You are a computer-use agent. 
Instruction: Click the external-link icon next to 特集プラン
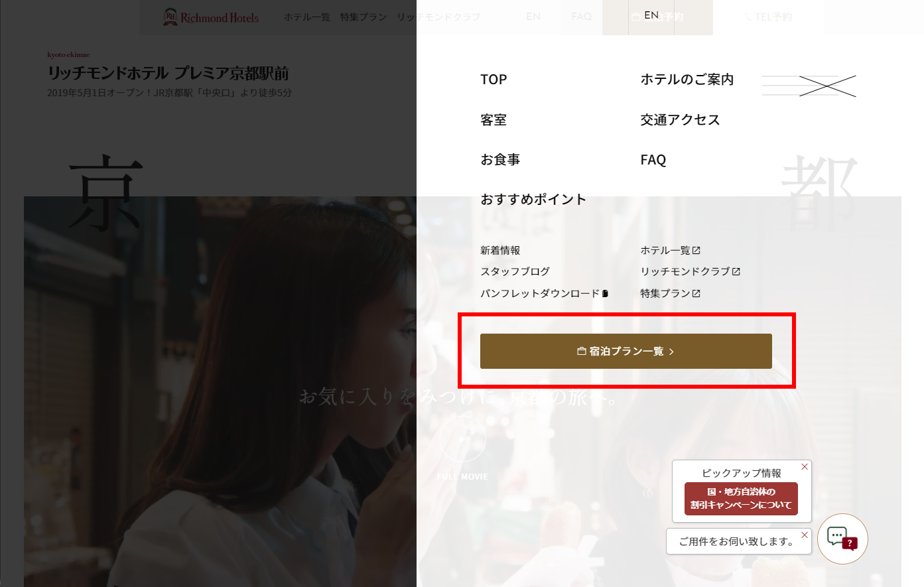696,293
